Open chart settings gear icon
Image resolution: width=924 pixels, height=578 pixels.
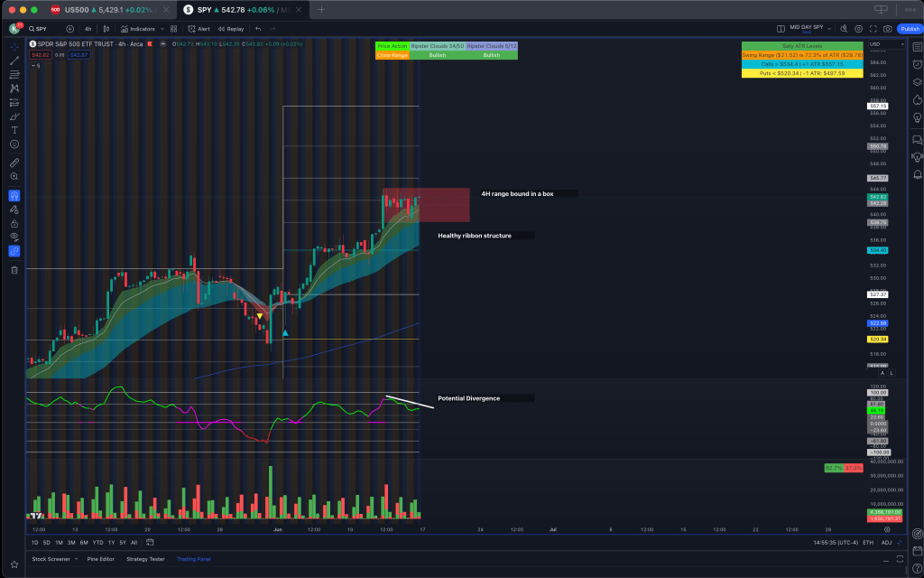(858, 29)
